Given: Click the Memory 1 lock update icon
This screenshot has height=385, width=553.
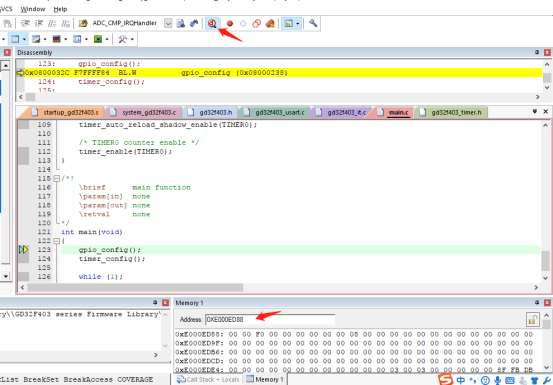Looking at the screenshot, I should pos(533,320).
